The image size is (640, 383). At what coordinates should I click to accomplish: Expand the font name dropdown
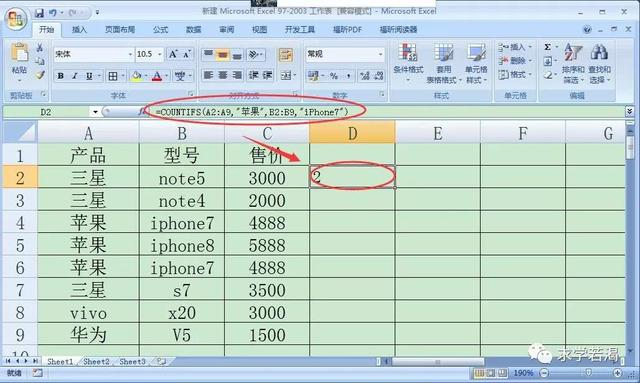pos(130,54)
